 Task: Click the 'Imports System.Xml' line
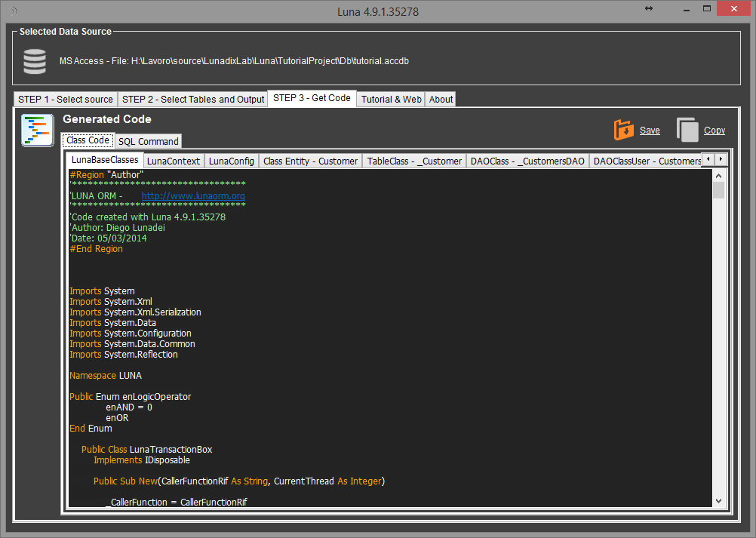111,301
